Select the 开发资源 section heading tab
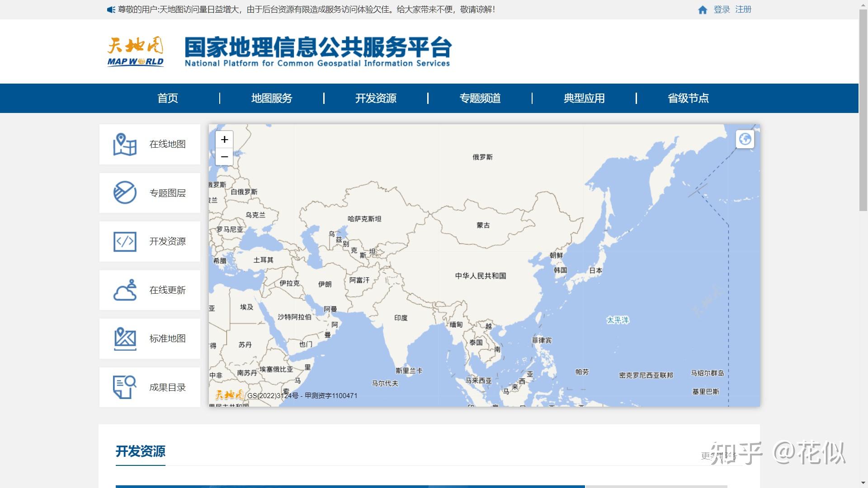This screenshot has width=868, height=488. [x=141, y=451]
